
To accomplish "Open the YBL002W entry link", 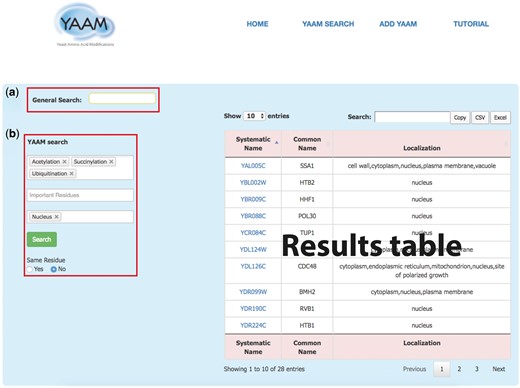I will tap(253, 183).
